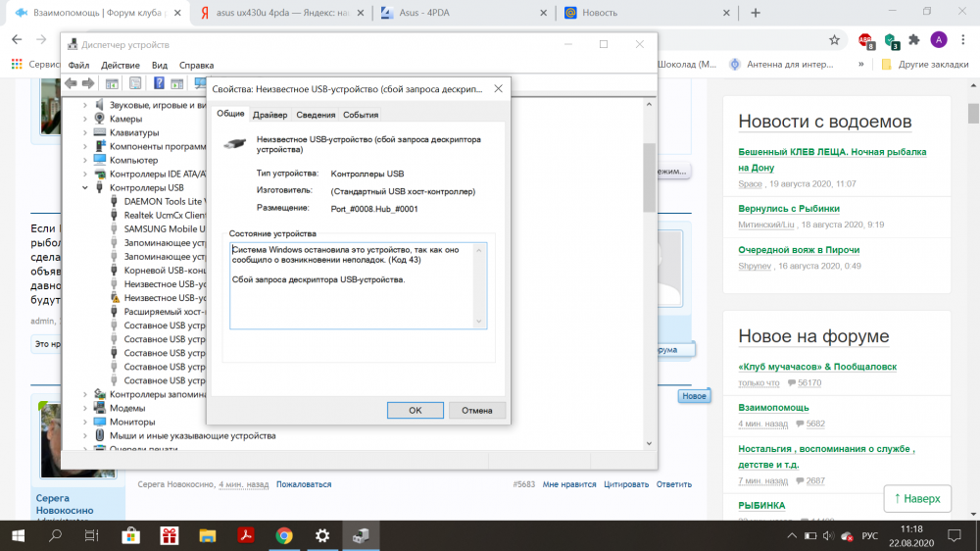
Task: Click the Chrome profile avatar icon
Action: [939, 40]
